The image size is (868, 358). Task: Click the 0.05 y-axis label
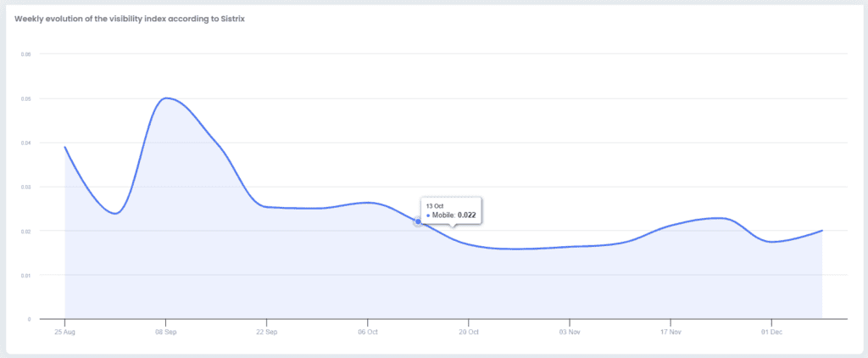[25, 98]
